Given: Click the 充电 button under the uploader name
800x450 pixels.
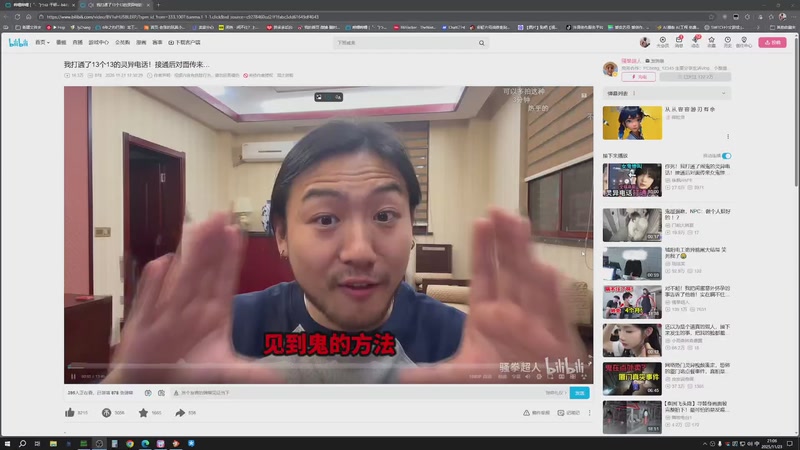Looking at the screenshot, I should (x=638, y=77).
